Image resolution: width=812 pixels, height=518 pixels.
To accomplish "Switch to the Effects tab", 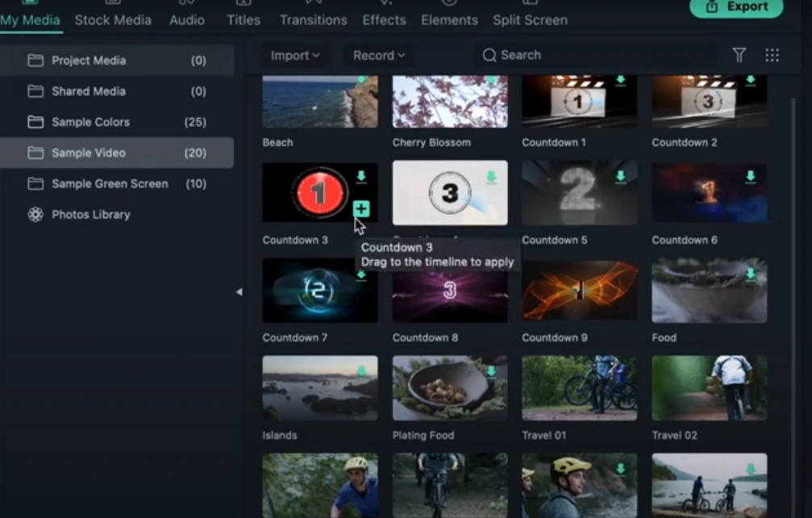I will click(x=384, y=20).
